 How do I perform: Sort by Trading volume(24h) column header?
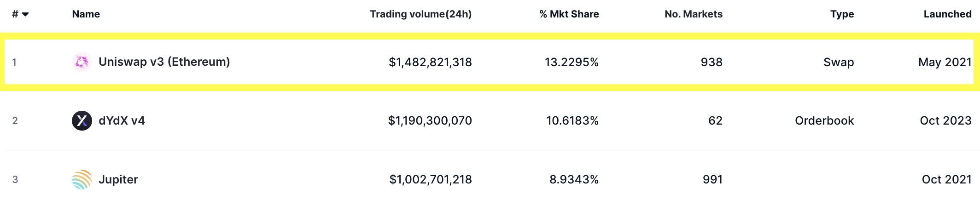(x=420, y=14)
